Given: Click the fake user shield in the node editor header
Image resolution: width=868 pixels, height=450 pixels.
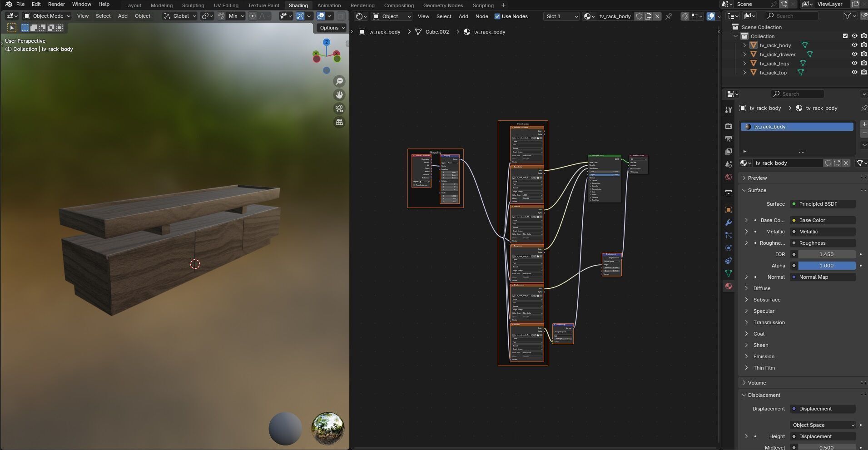Looking at the screenshot, I should pyautogui.click(x=639, y=16).
